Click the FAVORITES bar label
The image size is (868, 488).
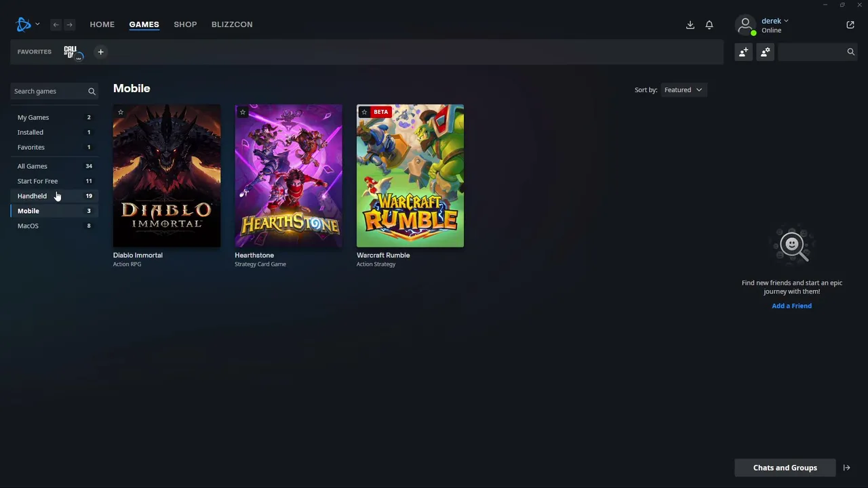[35, 52]
